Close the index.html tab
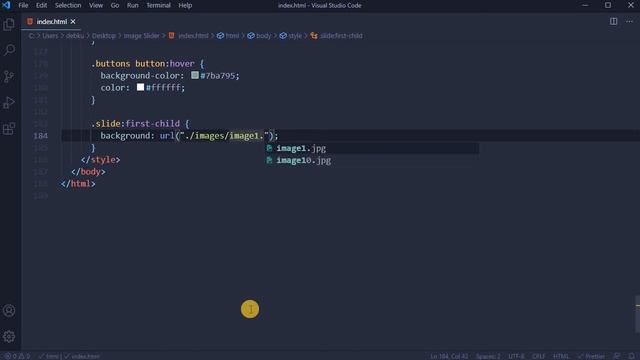640x360 pixels. coord(73,22)
